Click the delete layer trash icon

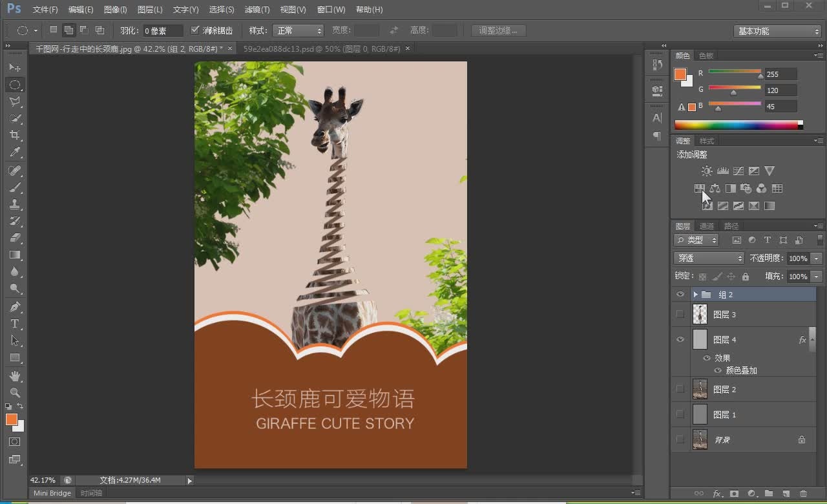[804, 494]
